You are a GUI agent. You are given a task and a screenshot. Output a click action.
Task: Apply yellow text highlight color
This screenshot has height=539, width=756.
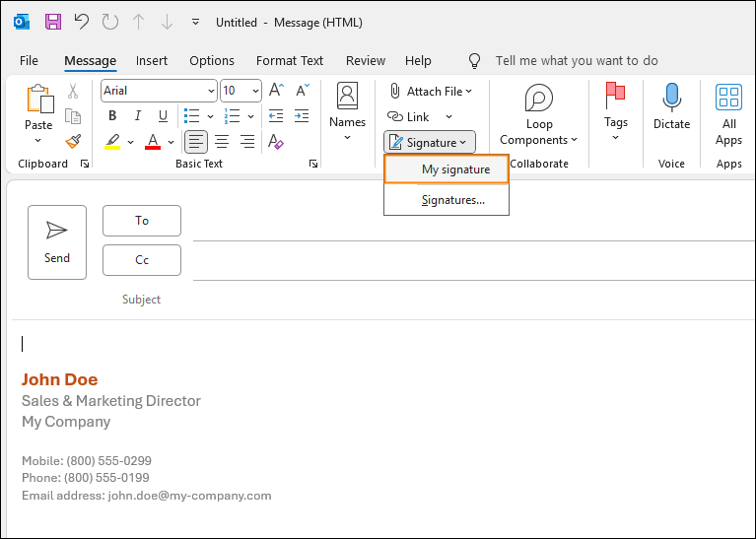pos(112,142)
